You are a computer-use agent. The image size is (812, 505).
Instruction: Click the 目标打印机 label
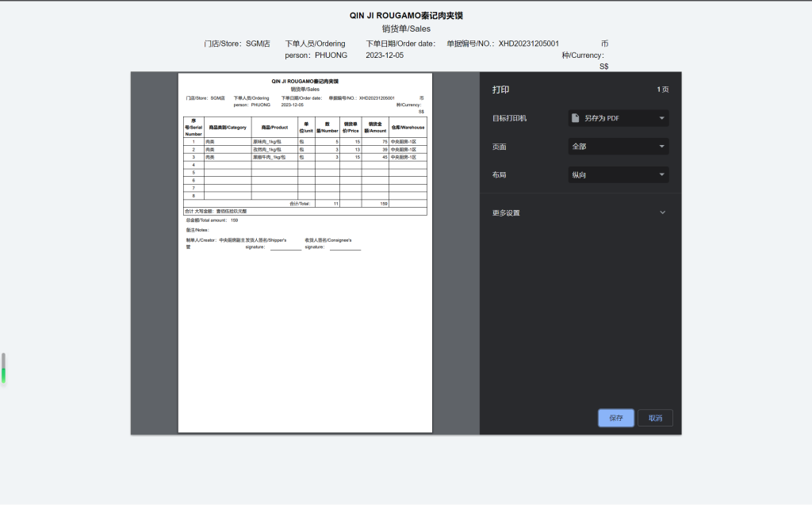point(509,118)
